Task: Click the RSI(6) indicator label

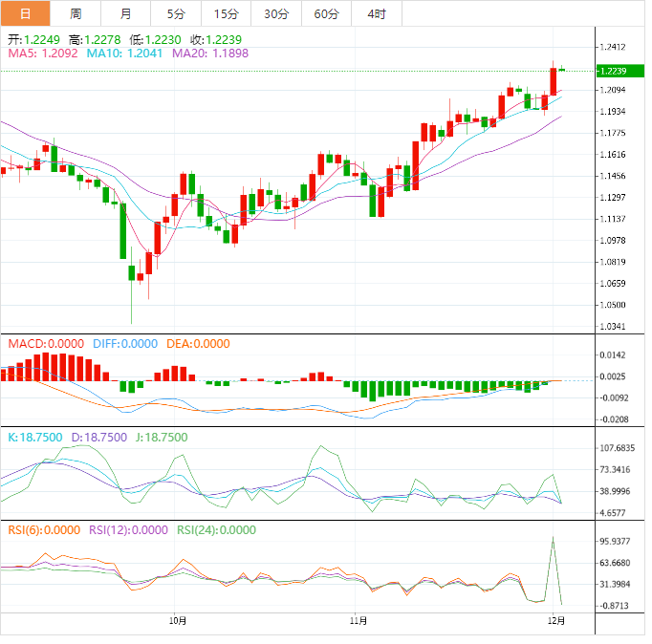Action: click(x=44, y=529)
